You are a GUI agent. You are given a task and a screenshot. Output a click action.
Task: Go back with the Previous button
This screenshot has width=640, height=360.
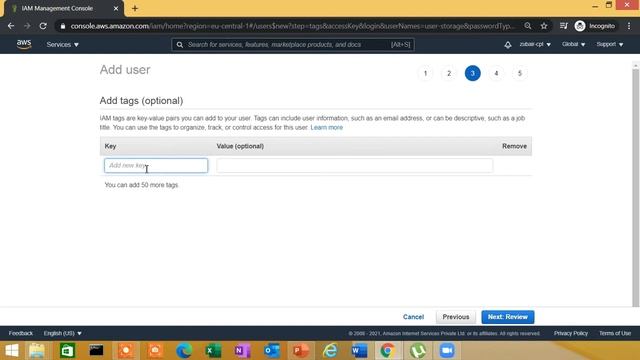point(456,317)
